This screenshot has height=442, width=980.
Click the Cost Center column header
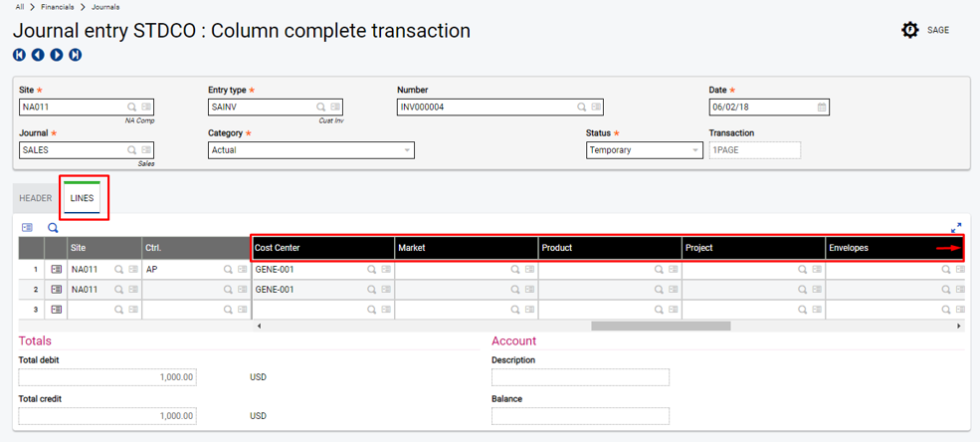[x=322, y=248]
